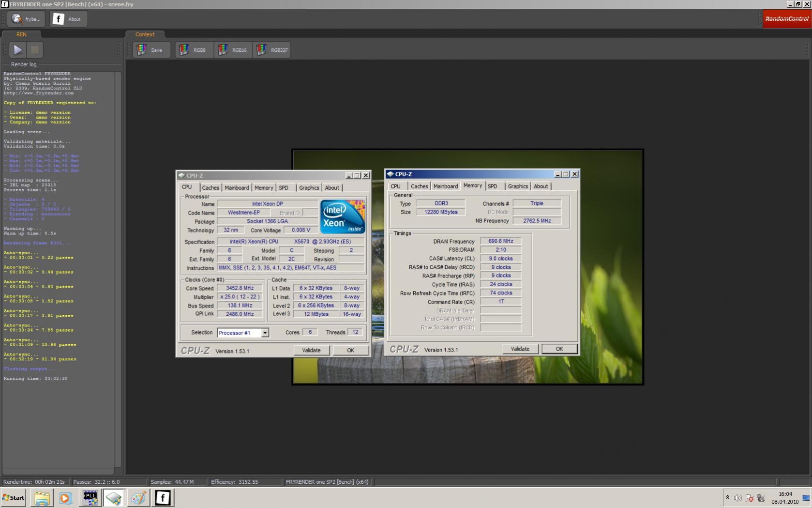This screenshot has width=812, height=508.
Task: Switch to SPD tab in right CPU-Z
Action: coord(493,186)
